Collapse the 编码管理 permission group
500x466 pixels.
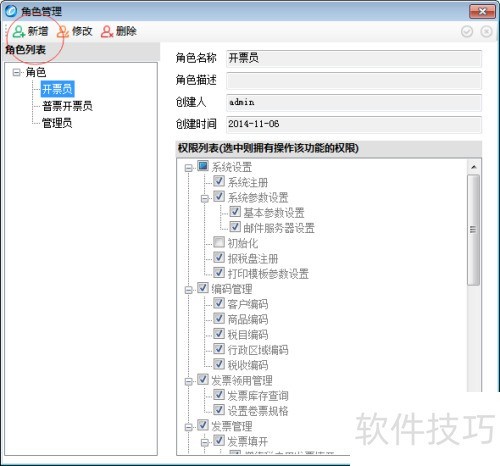188,290
